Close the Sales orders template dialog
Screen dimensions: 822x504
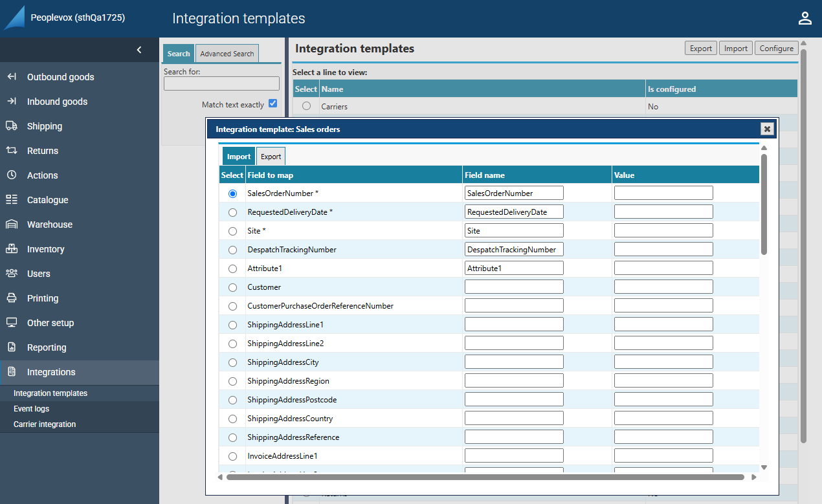pos(767,129)
